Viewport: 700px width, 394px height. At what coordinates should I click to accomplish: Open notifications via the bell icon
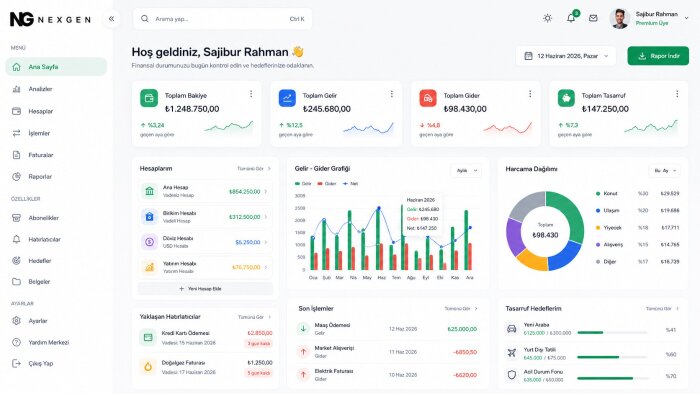coord(571,18)
